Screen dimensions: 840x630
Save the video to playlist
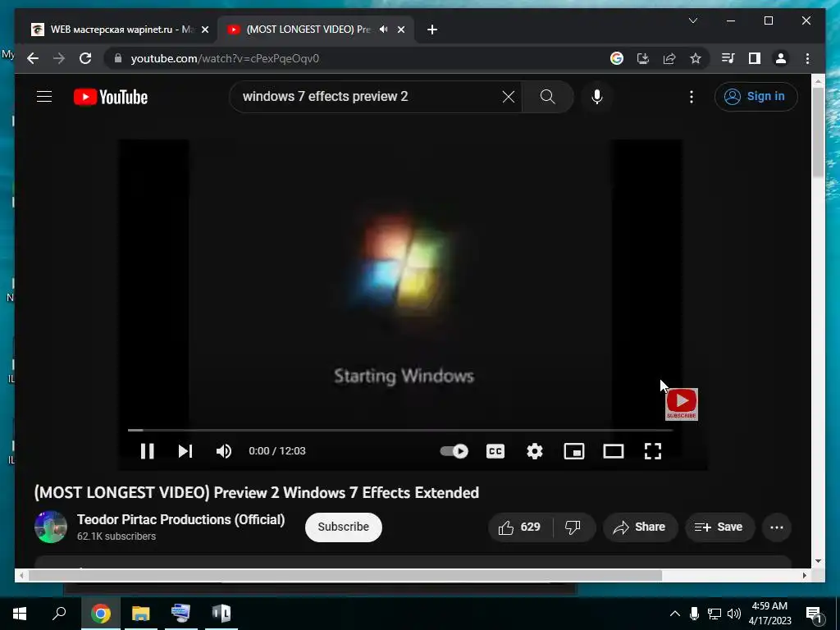point(719,527)
